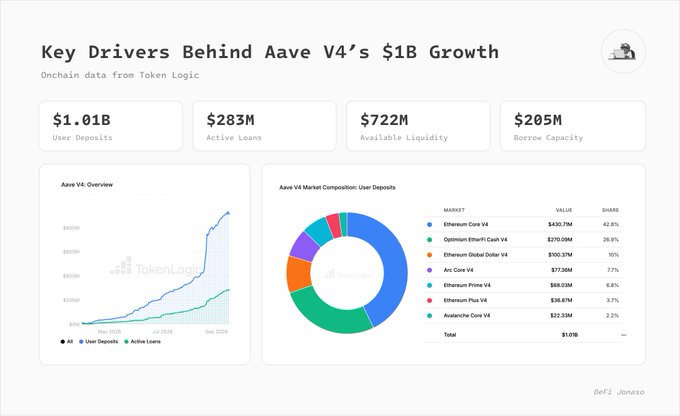Click 'Aave V4 Market Composition: User Deposits' title
This screenshot has width=680, height=416.
coord(337,188)
